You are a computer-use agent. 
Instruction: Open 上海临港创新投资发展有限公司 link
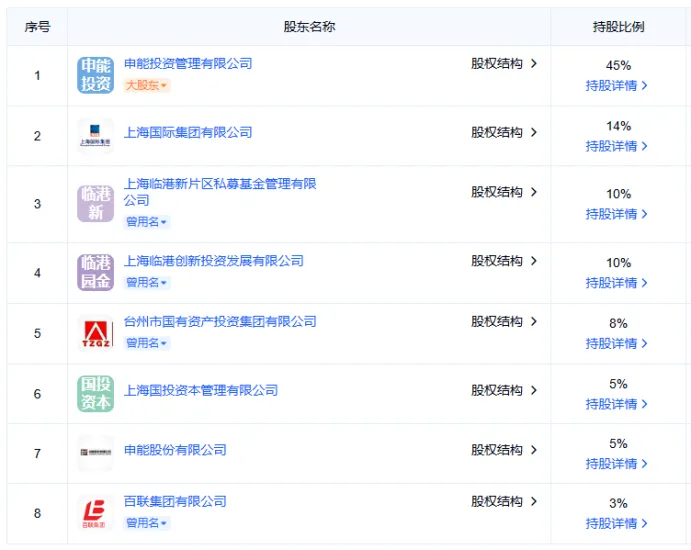pyautogui.click(x=214, y=260)
